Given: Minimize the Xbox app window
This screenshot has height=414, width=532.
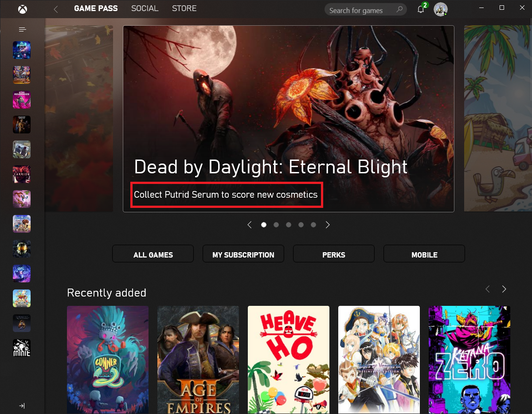Looking at the screenshot, I should point(481,8).
